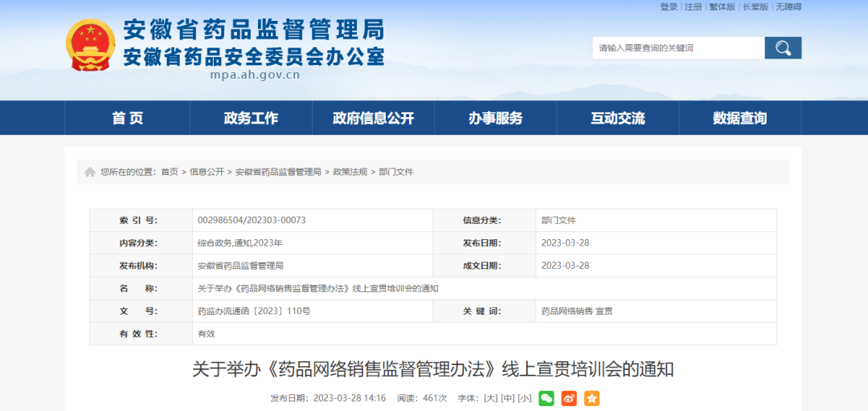868x411 pixels.
Task: Click the site title 安徽省药品监督管理局
Action: coord(253,30)
